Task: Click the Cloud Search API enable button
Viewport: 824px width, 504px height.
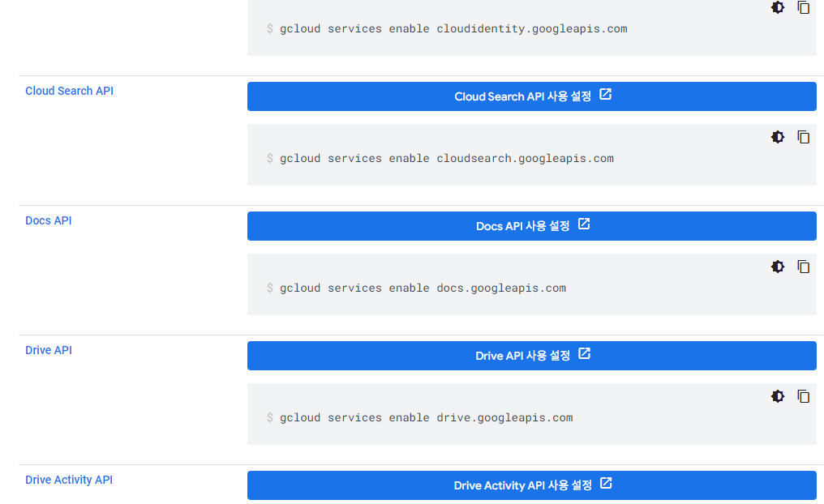Action: [523, 96]
